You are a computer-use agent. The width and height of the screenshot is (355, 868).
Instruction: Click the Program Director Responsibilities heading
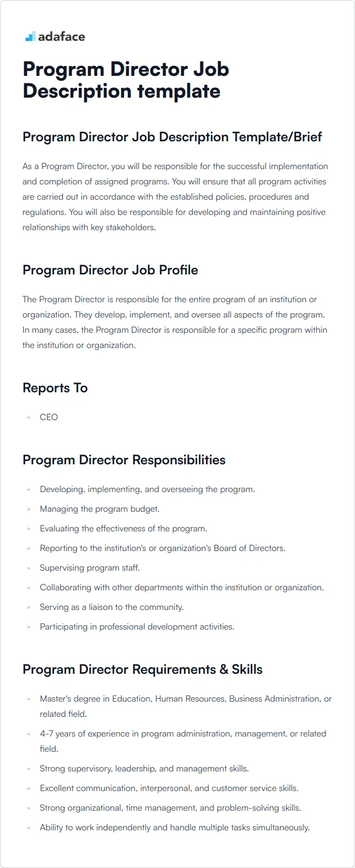click(124, 460)
